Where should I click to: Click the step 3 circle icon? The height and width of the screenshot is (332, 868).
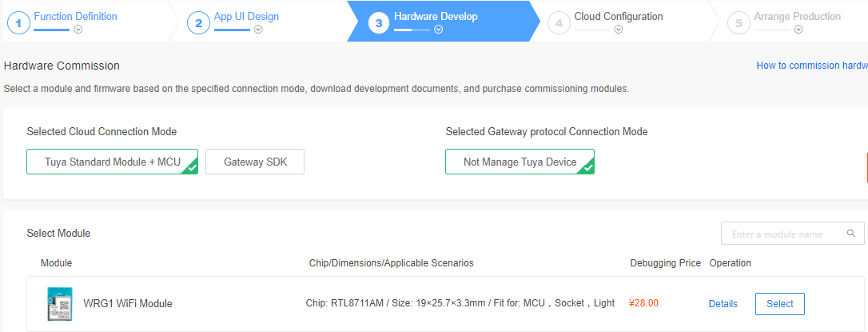click(379, 23)
